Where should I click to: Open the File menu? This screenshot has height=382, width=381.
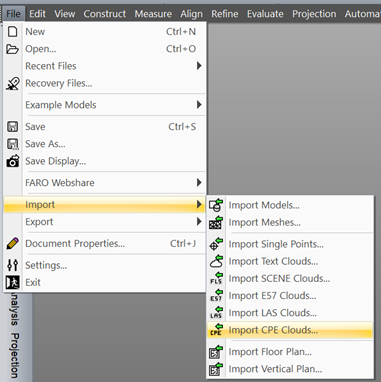13,14
